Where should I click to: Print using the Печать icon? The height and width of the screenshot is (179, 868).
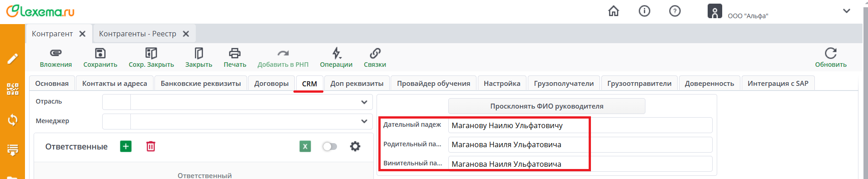click(x=235, y=53)
